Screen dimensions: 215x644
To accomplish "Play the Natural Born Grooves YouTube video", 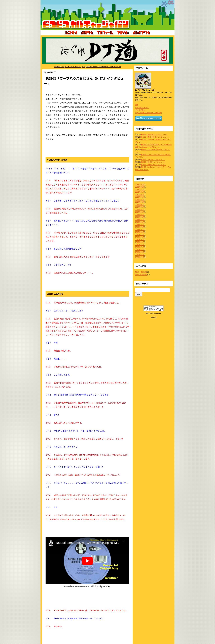I will 87,561.
